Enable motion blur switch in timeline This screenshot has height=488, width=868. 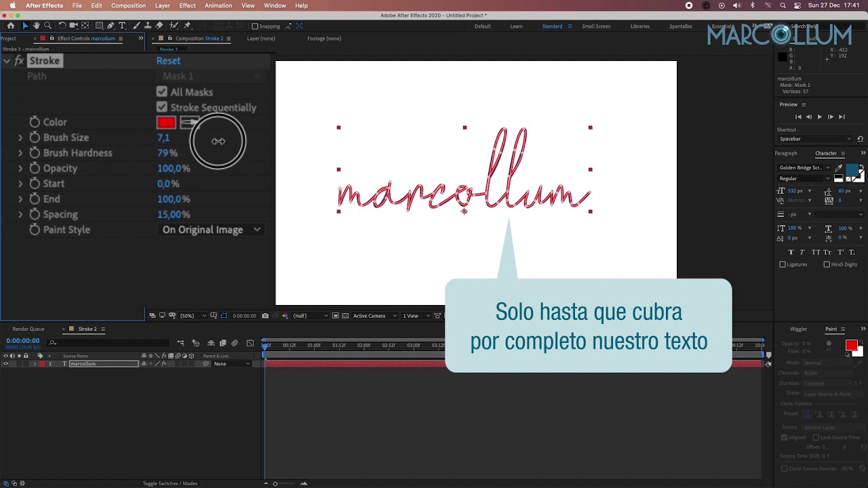click(235, 344)
